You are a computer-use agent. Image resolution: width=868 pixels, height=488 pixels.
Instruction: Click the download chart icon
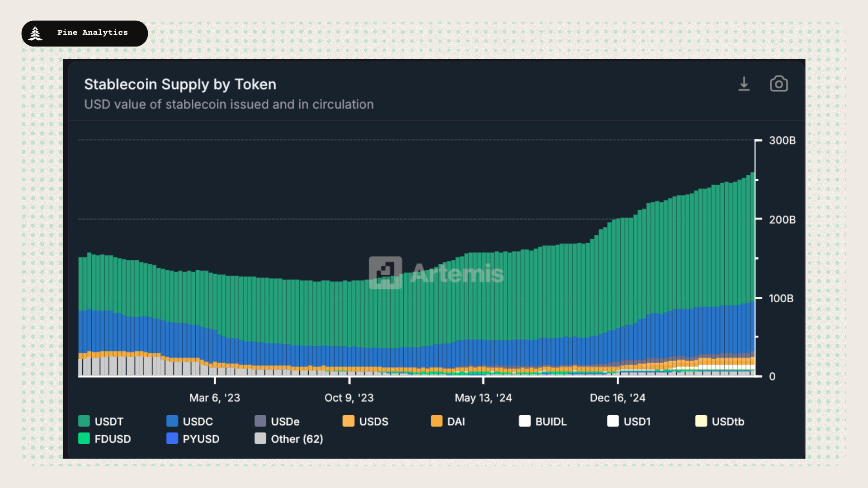tap(744, 84)
